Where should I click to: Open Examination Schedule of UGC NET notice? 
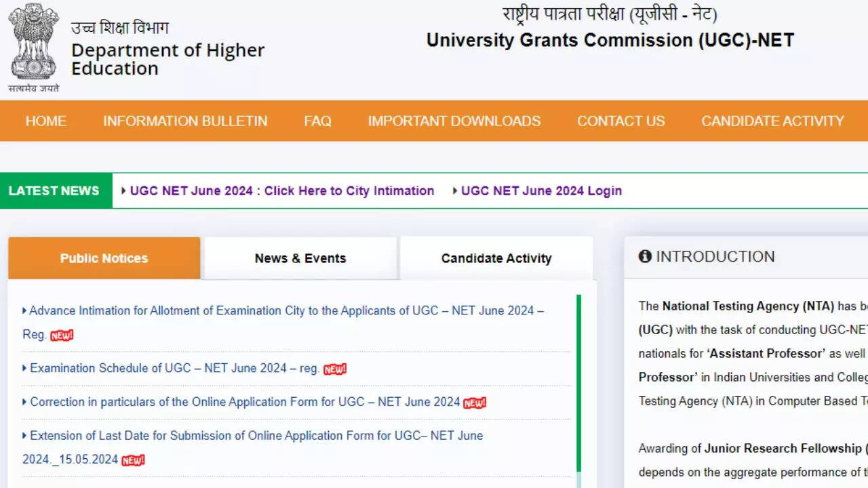click(x=174, y=368)
